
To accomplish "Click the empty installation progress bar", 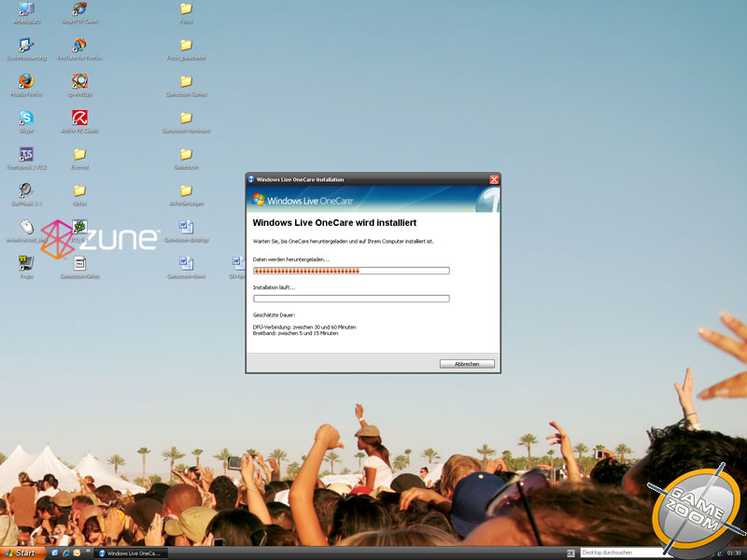I will pos(351,299).
